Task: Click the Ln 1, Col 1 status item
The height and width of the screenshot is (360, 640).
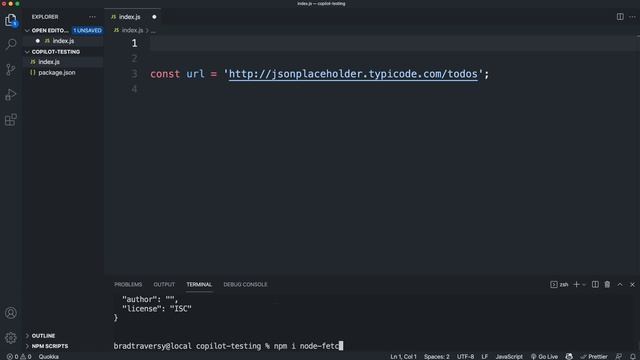Action: (403, 356)
